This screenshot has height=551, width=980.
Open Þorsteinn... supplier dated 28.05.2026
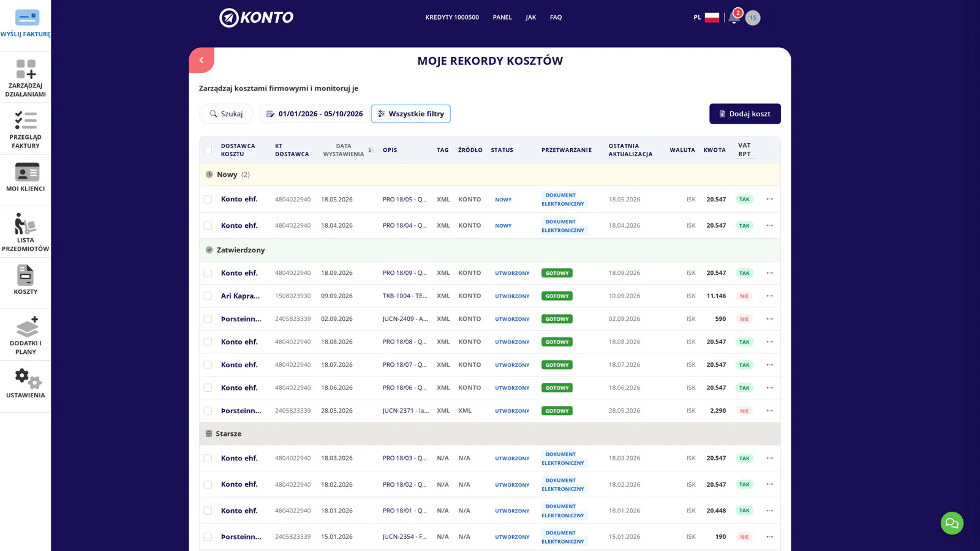(241, 411)
